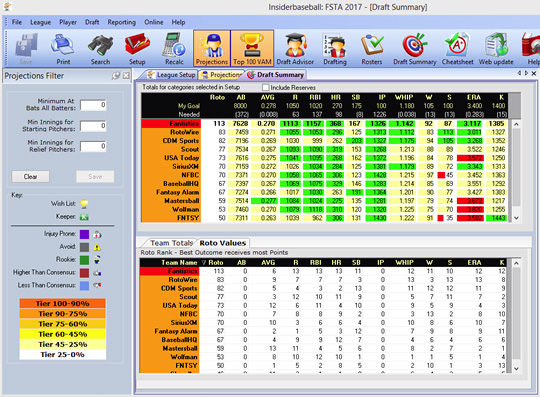Click Less Than Consensus blue swatch
This screenshot has width=540, height=397.
pos(84,285)
